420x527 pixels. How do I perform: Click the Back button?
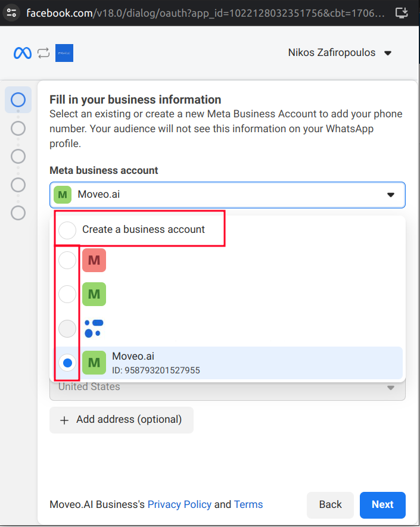click(x=330, y=504)
